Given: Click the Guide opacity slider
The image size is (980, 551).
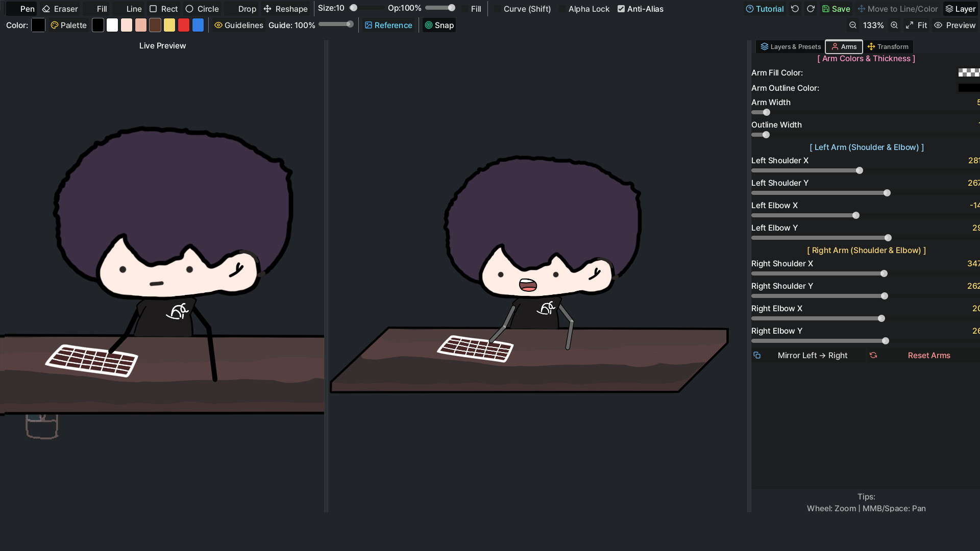Looking at the screenshot, I should coord(336,24).
